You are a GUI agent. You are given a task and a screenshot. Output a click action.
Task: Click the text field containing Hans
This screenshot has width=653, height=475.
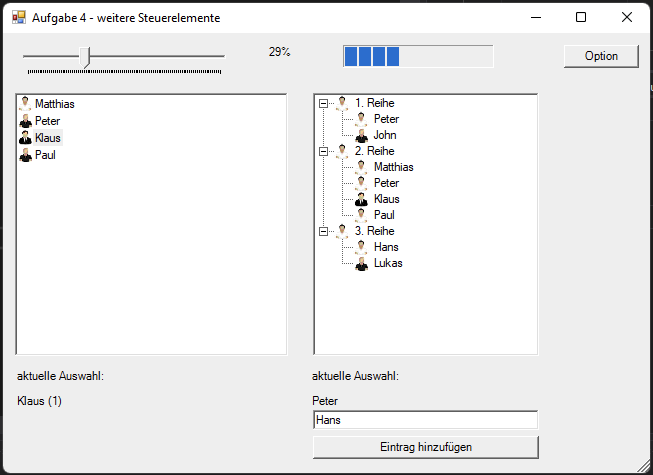pos(425,420)
